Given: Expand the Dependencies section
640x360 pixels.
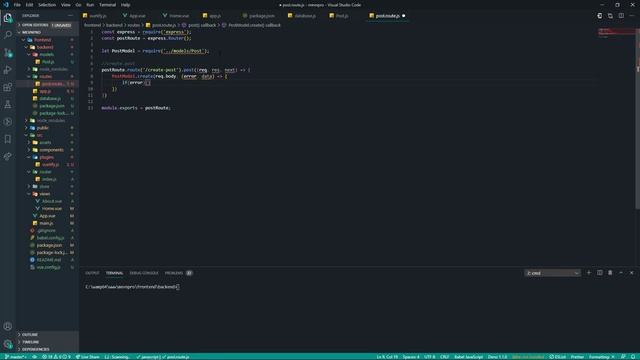Looking at the screenshot, I should coord(47,349).
